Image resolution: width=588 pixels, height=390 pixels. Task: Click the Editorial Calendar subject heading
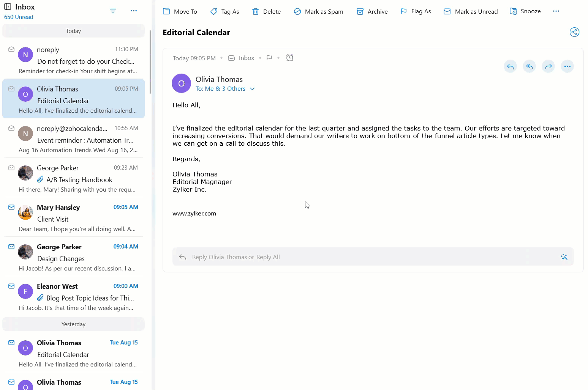coord(196,33)
